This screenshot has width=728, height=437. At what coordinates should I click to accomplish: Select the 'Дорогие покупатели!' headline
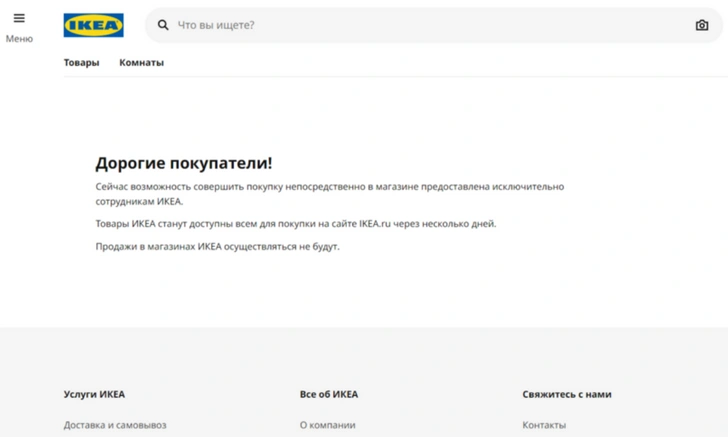tap(184, 163)
